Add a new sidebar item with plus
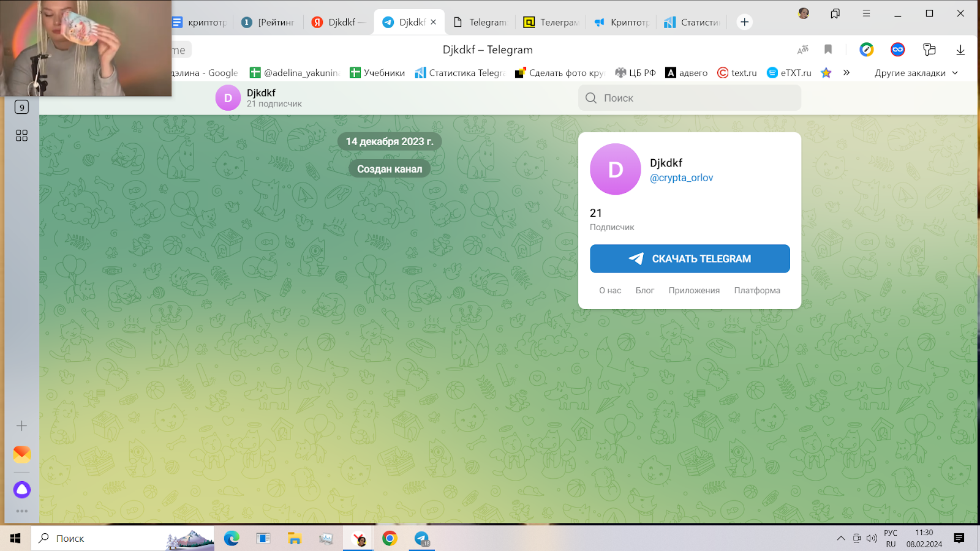This screenshot has height=551, width=980. click(x=21, y=425)
